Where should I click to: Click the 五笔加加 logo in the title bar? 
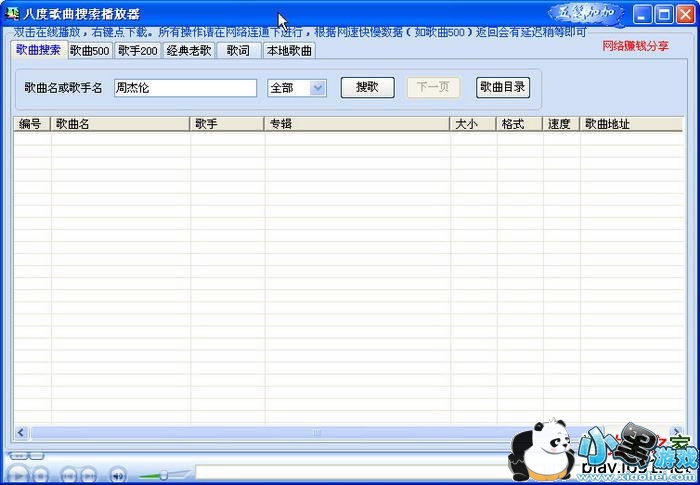(x=585, y=14)
